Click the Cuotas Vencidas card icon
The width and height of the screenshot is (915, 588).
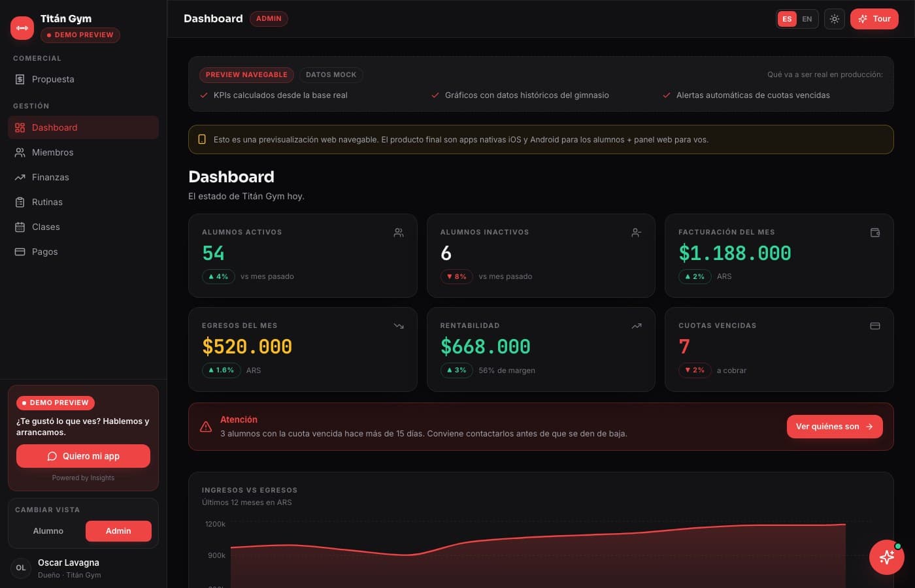(875, 326)
